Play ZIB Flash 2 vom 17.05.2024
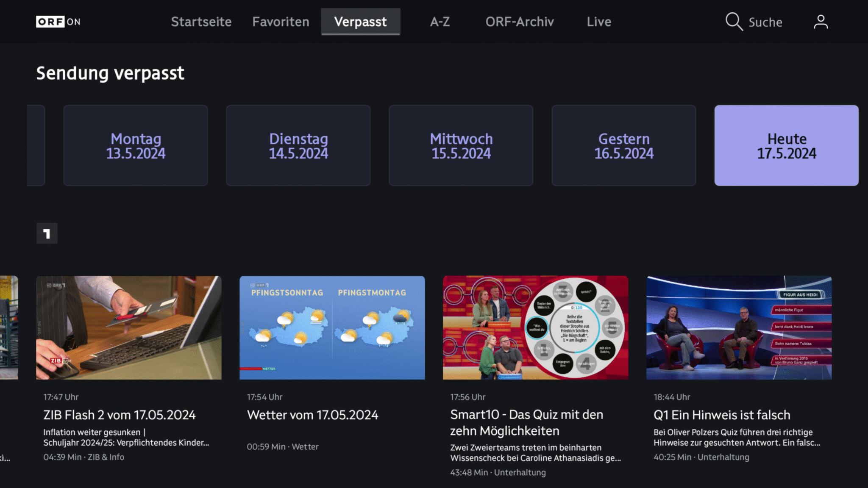Viewport: 868px width, 488px height. click(128, 327)
